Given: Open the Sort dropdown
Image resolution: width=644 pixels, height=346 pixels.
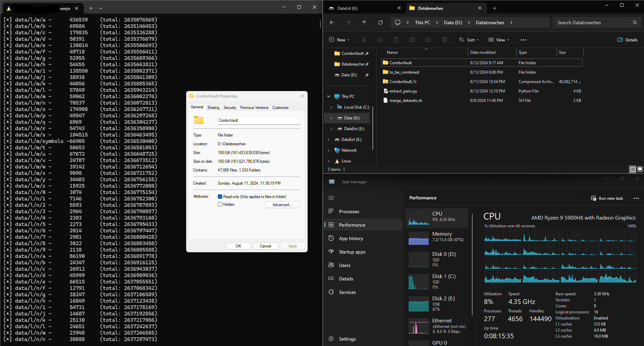Looking at the screenshot, I should [x=469, y=40].
